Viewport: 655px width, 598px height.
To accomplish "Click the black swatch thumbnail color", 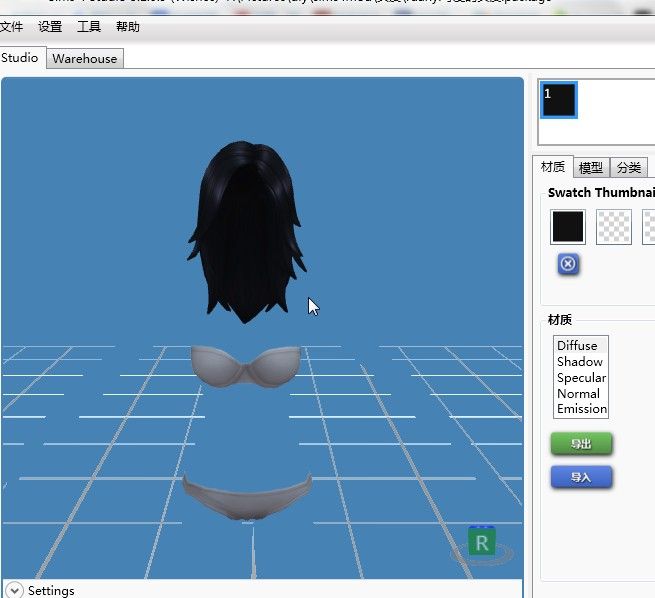I will pos(568,227).
